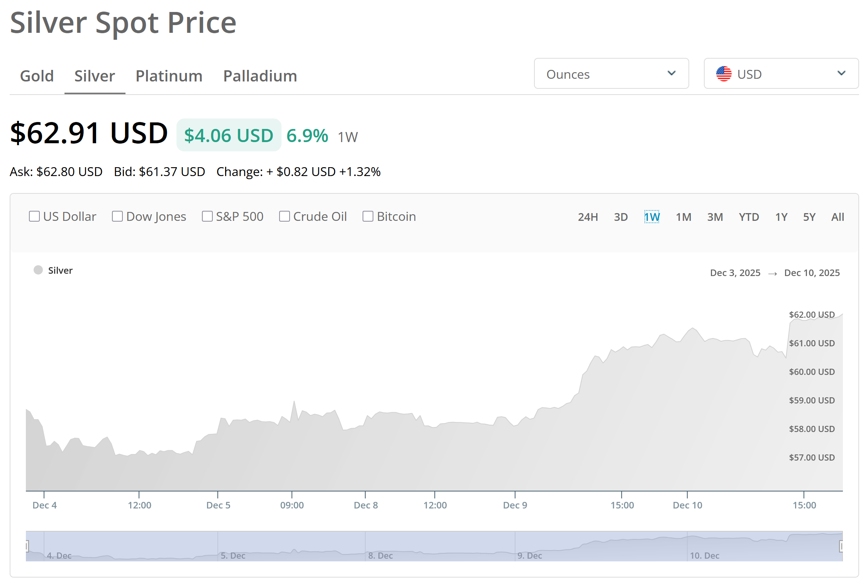
Task: Click the Dec 3, 2025 start date
Action: (735, 273)
